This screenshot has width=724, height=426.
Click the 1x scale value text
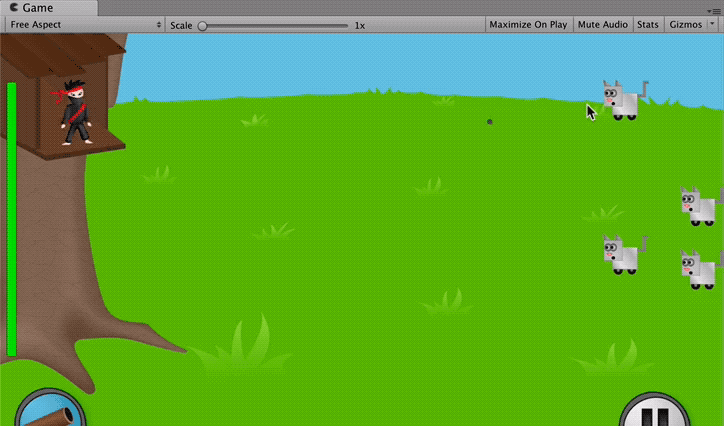point(359,25)
